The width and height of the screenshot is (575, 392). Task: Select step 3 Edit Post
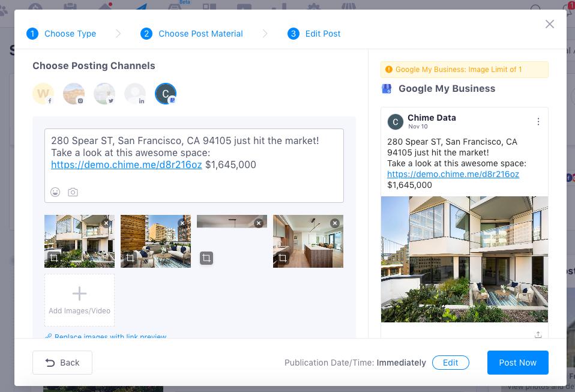click(314, 34)
